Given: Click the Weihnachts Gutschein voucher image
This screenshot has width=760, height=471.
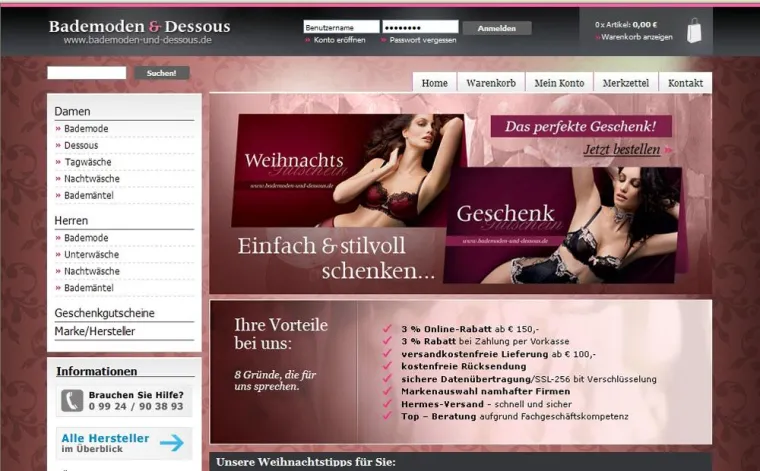Looking at the screenshot, I should tap(348, 171).
